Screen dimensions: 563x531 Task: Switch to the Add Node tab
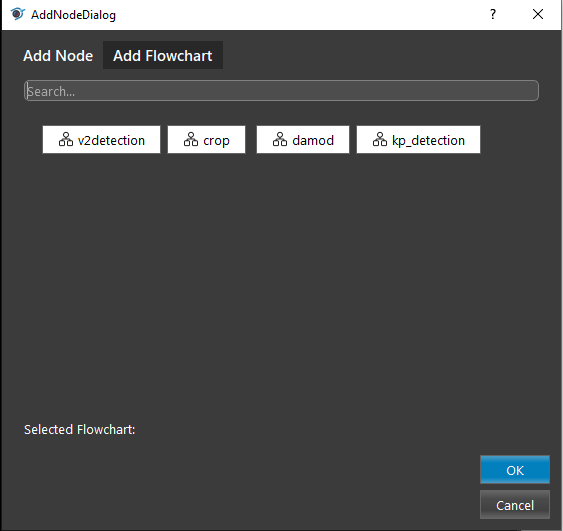[x=58, y=56]
